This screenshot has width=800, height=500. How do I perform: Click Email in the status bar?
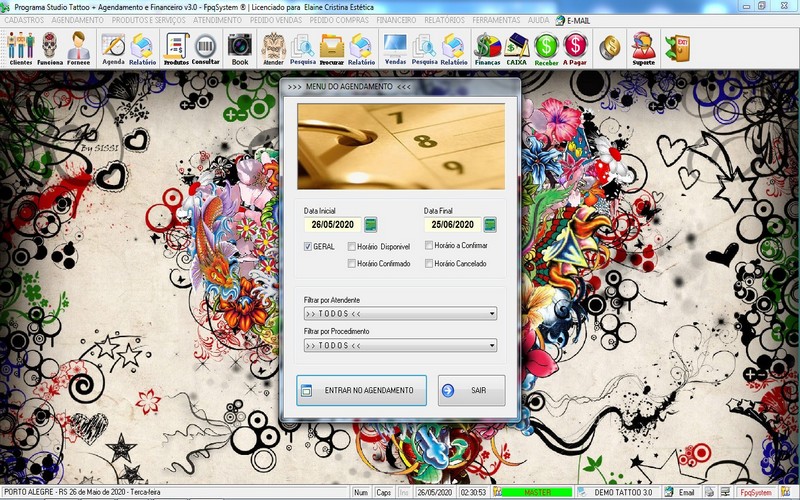tap(686, 492)
